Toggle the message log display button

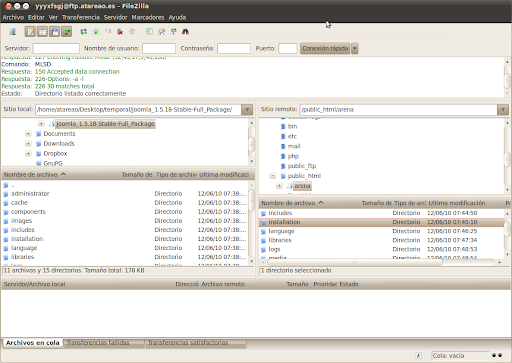pyautogui.click(x=30, y=32)
